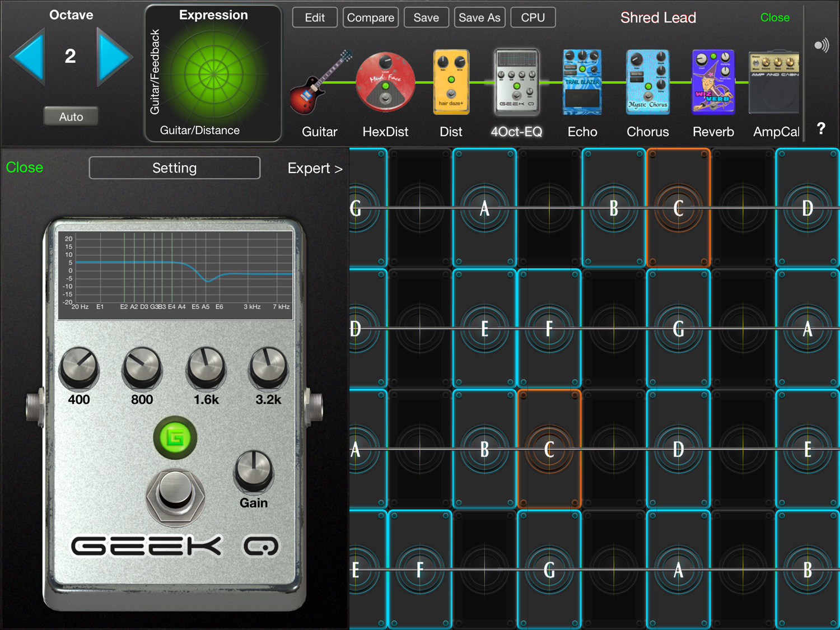Viewport: 840px width, 630px height.
Task: Save the Shred Lead preset
Action: (x=426, y=17)
